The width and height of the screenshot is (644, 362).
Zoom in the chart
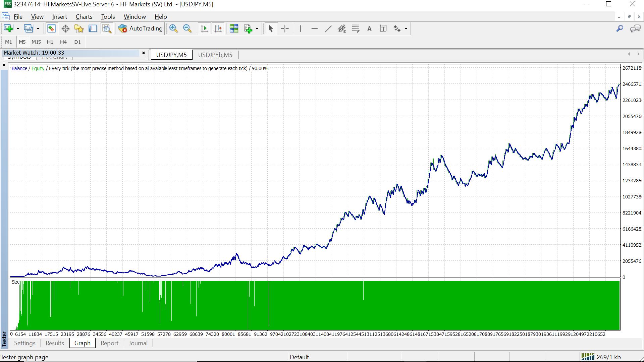point(173,29)
